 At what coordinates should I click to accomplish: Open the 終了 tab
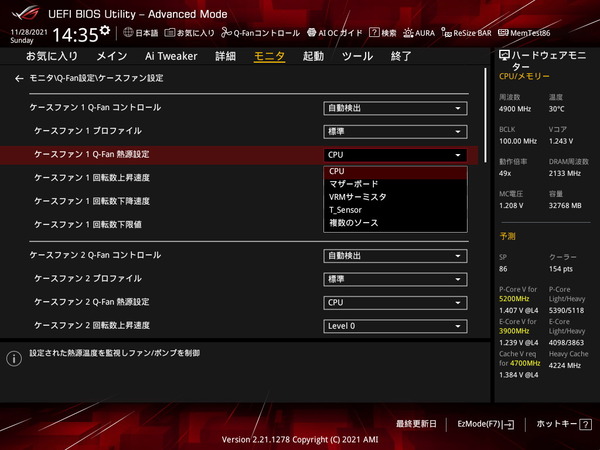click(x=401, y=56)
